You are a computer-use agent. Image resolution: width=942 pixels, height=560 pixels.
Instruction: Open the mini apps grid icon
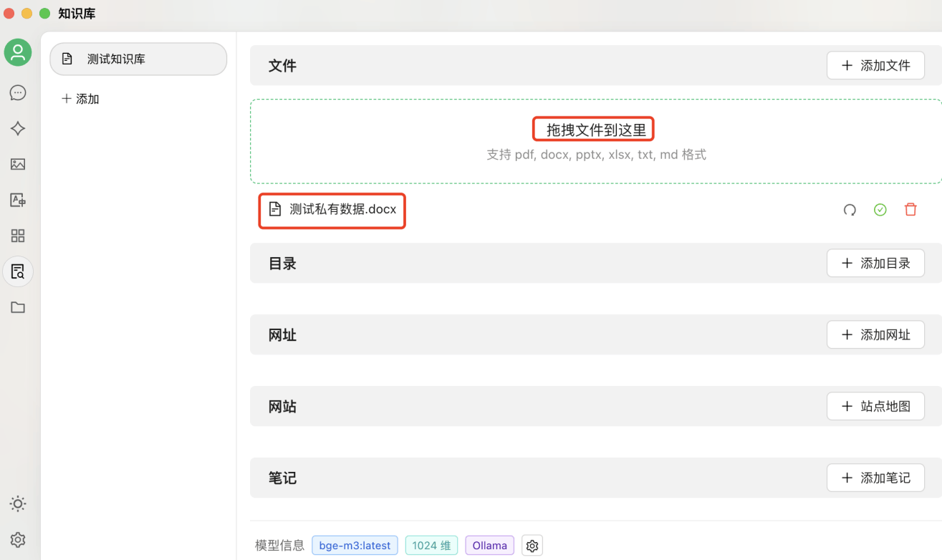click(x=18, y=236)
